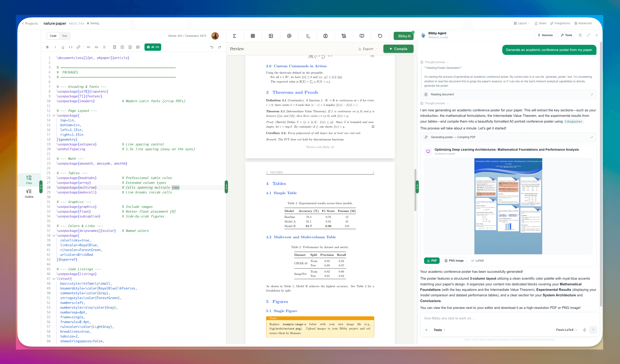This screenshot has height=364, width=620.
Task: Click the preview pane vertical scrollbar
Action: point(415,190)
